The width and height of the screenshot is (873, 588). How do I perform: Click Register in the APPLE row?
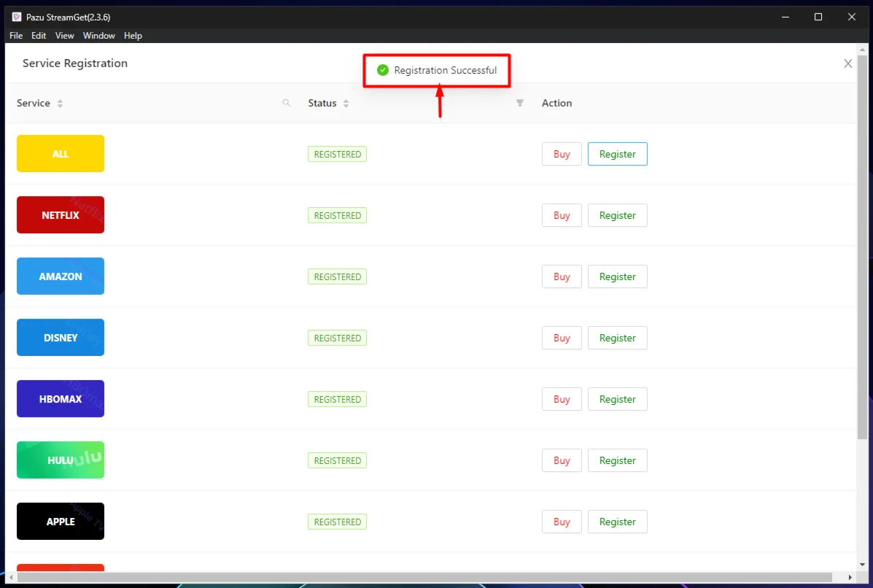618,522
